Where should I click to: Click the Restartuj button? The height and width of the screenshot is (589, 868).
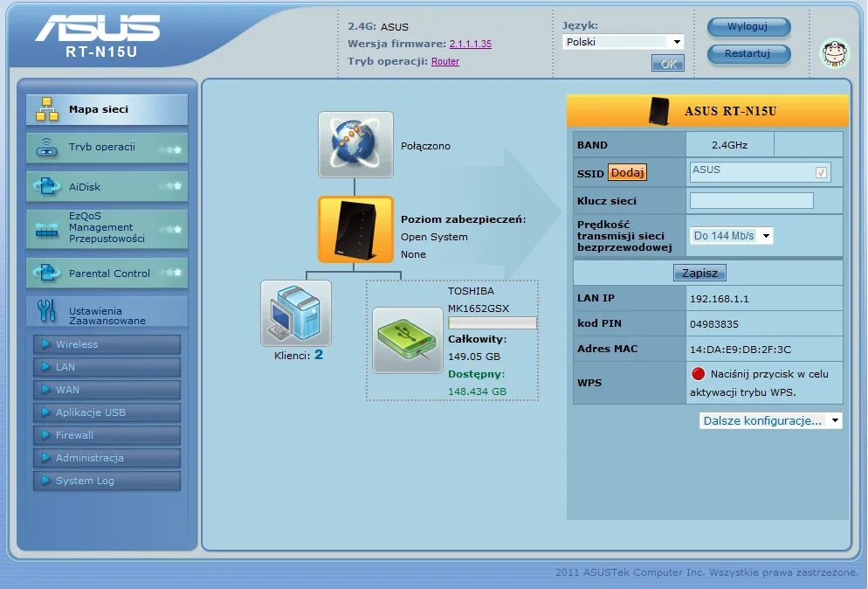tap(749, 54)
